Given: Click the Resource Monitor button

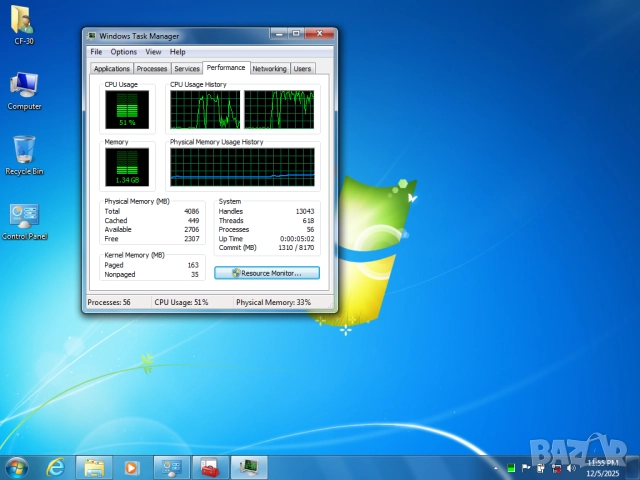Looking at the screenshot, I should pos(267,272).
